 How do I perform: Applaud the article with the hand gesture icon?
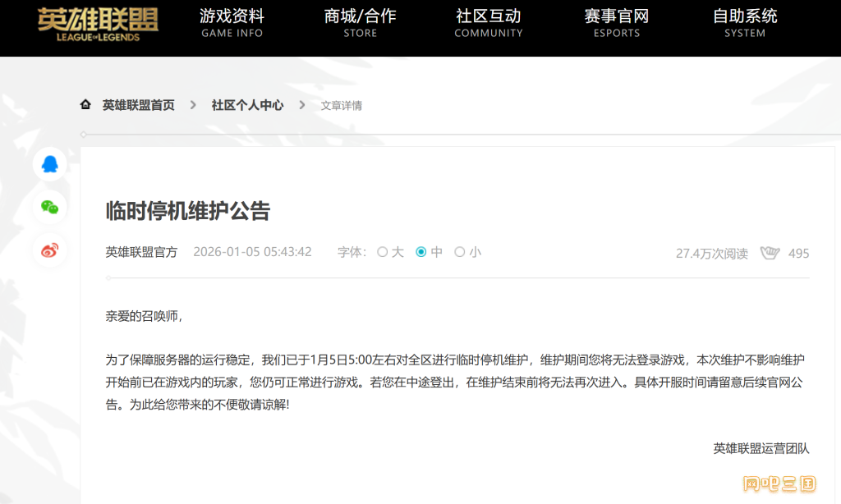pos(770,254)
